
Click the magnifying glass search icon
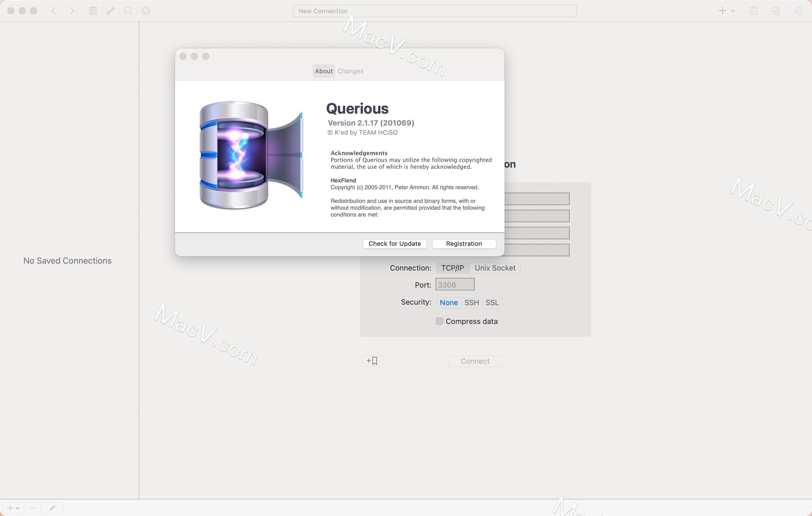(128, 11)
